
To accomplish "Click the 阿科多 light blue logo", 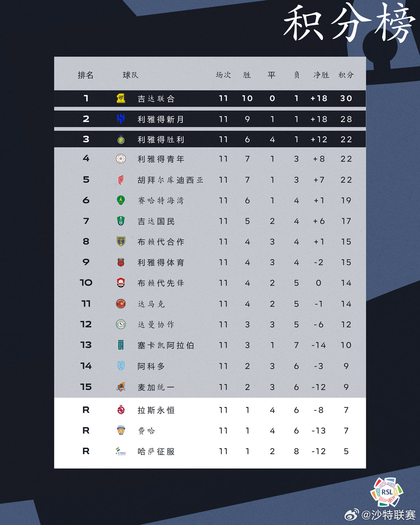I will (x=121, y=366).
